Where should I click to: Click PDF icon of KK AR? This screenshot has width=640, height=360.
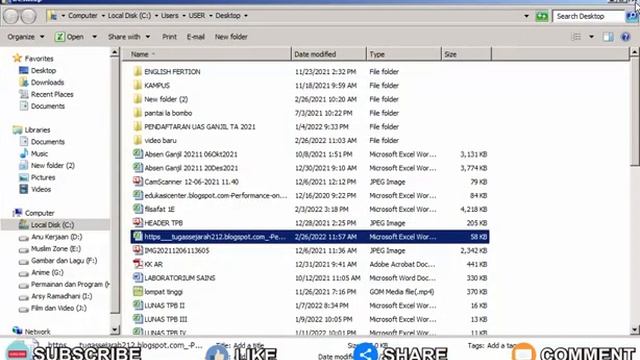[x=138, y=264]
